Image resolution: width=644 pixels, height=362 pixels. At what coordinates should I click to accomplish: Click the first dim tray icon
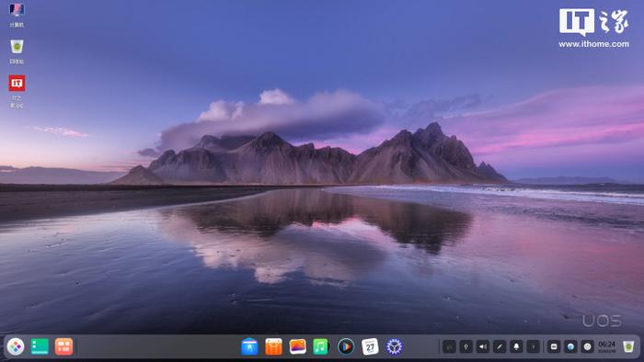[449, 346]
